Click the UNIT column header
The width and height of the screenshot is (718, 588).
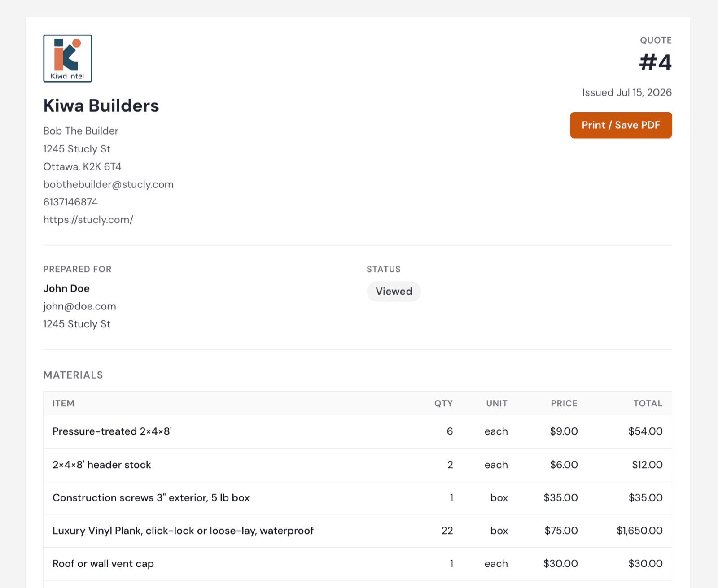(x=497, y=403)
